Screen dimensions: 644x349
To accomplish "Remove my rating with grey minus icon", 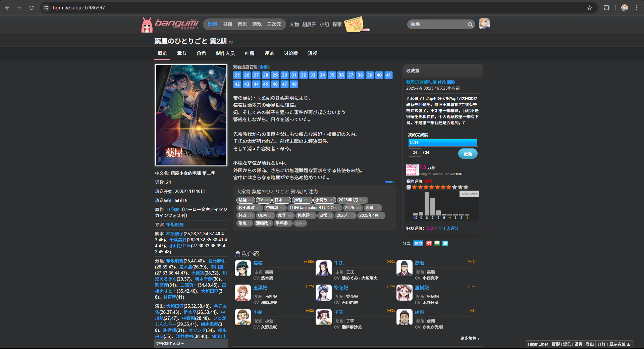I will coord(409,187).
